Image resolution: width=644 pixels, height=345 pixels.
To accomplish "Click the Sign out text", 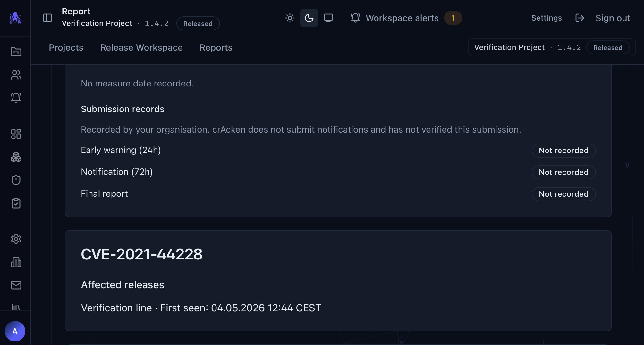I will pos(613,18).
